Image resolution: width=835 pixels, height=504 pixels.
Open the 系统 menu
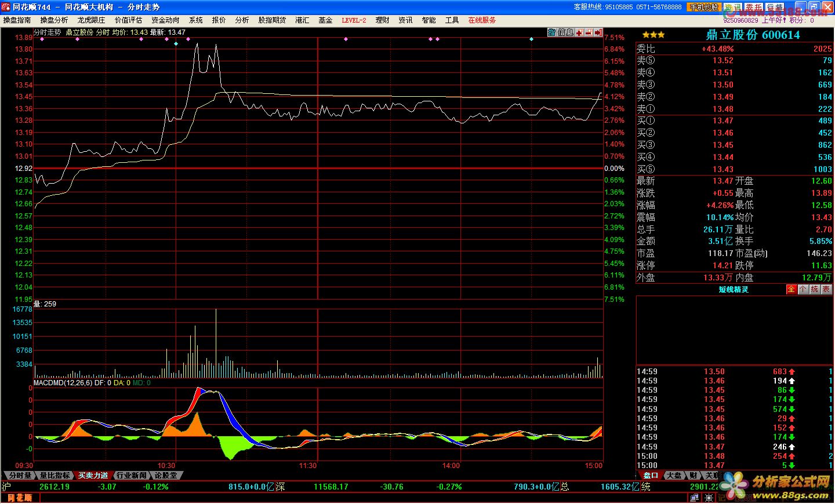click(196, 20)
